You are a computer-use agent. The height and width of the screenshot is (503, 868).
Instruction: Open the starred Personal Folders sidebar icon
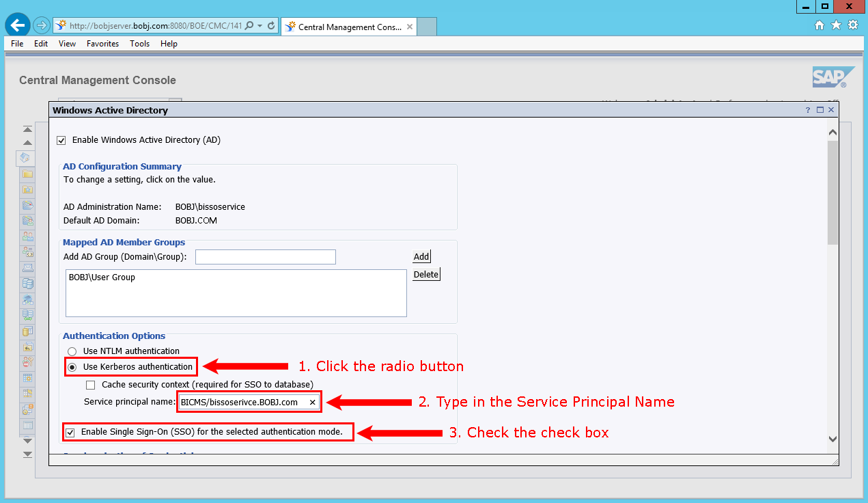28,189
